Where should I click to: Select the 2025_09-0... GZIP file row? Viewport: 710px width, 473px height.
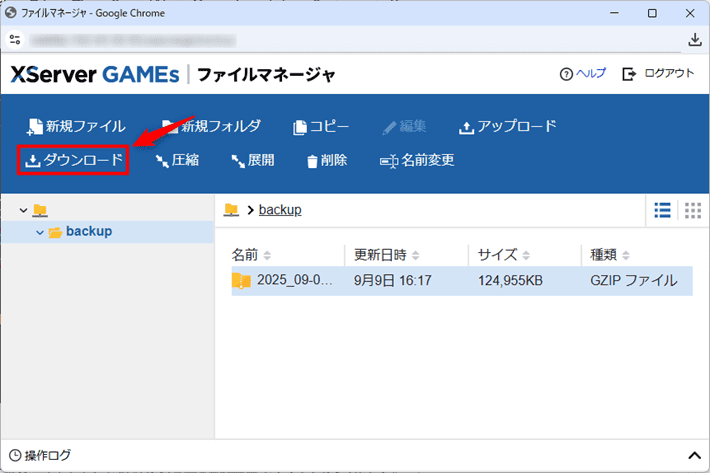[x=460, y=281]
